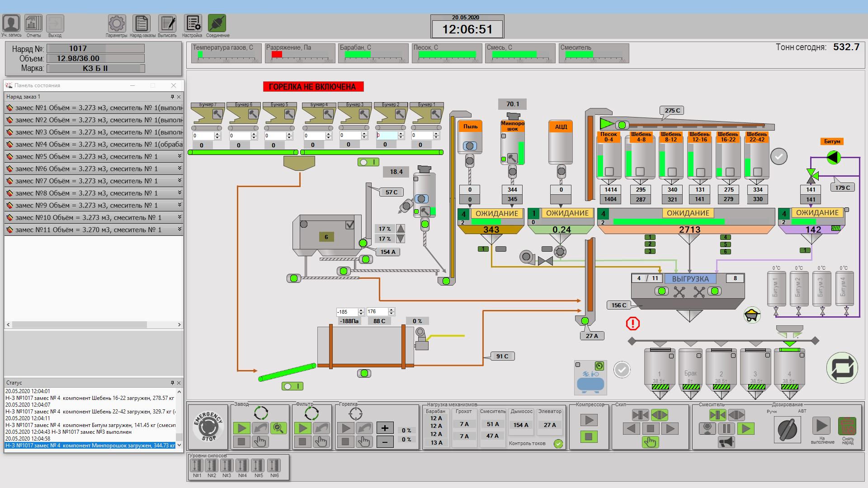The width and height of the screenshot is (868, 488).
Task: Hit the Emergency Stop button
Action: [x=208, y=427]
